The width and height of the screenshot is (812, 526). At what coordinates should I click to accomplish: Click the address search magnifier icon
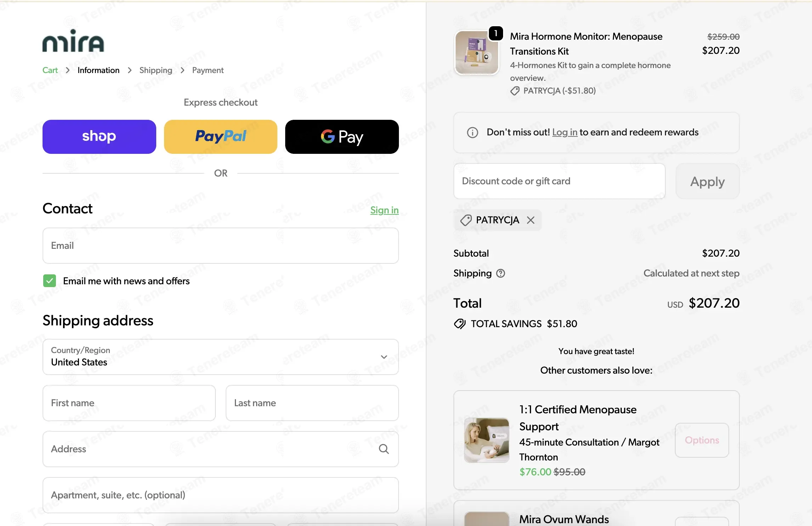pos(384,449)
